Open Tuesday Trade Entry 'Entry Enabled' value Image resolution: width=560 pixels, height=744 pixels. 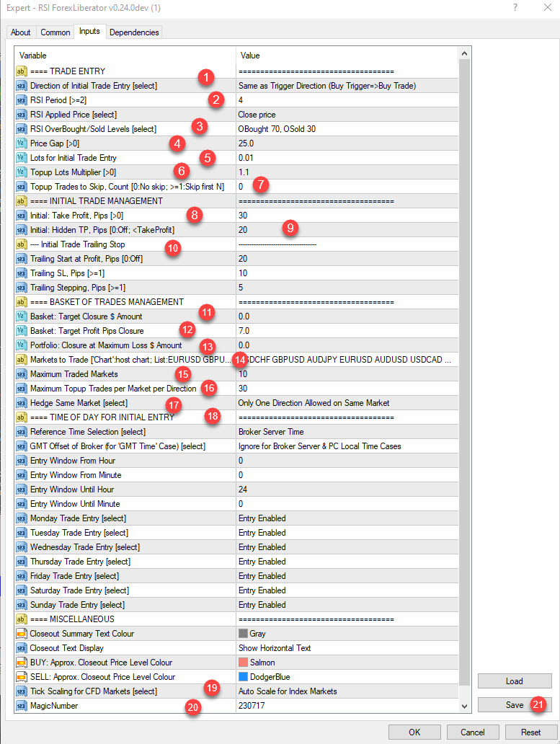click(347, 533)
